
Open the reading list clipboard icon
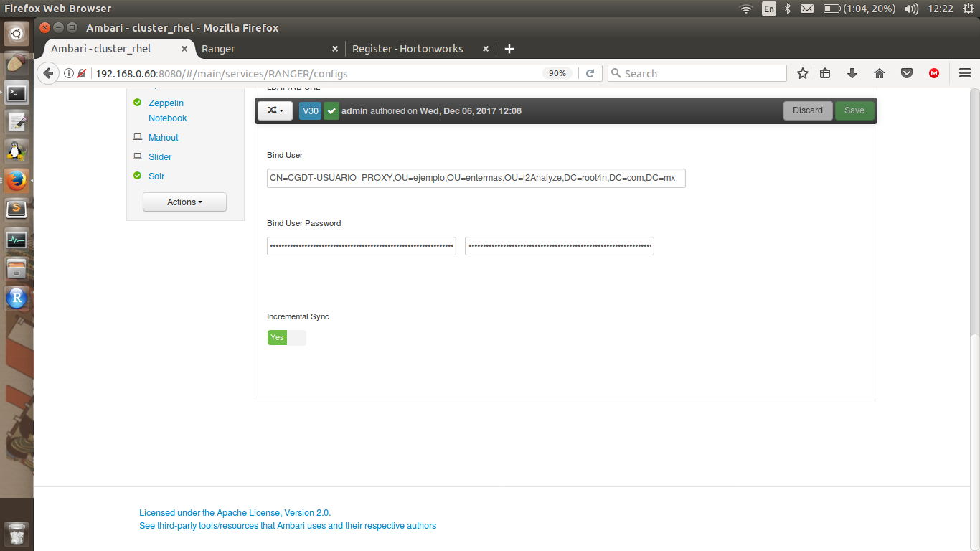point(826,72)
